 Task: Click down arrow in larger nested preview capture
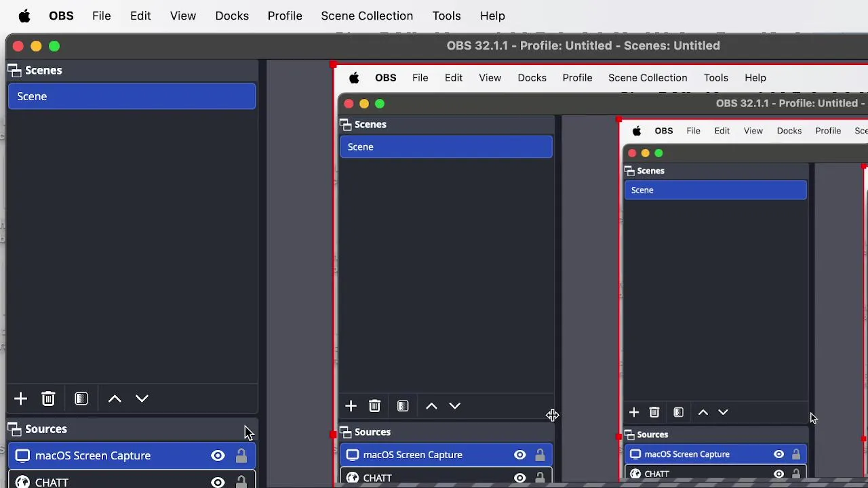click(455, 406)
